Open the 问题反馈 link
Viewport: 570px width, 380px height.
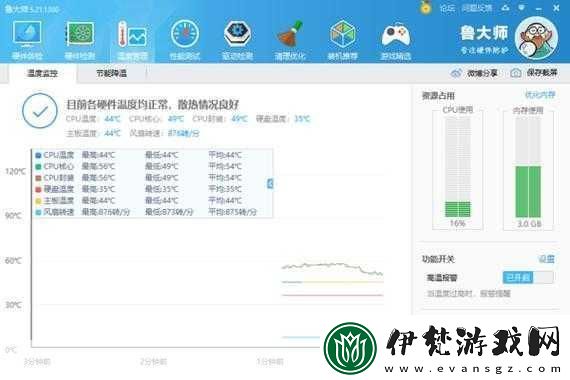point(477,8)
